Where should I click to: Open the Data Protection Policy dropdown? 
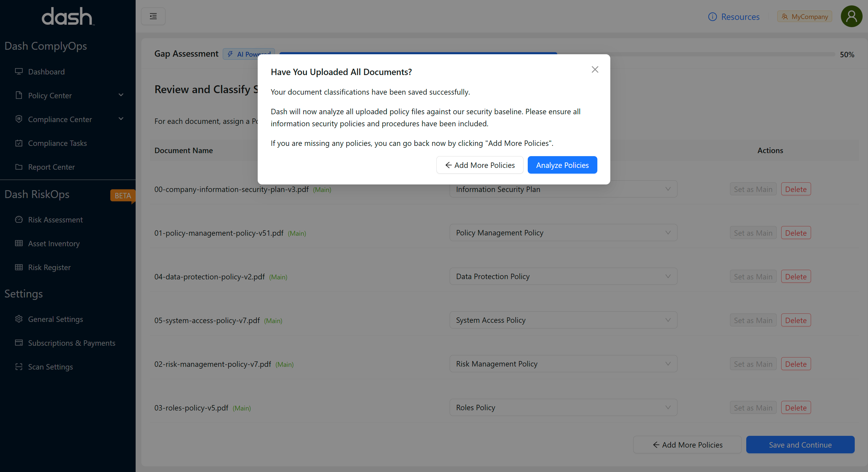(563, 276)
